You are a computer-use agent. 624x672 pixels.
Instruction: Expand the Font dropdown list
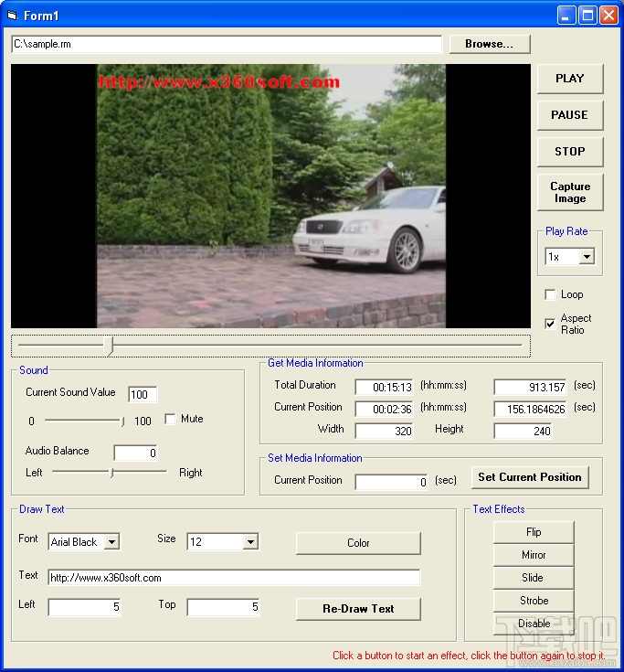click(x=111, y=542)
